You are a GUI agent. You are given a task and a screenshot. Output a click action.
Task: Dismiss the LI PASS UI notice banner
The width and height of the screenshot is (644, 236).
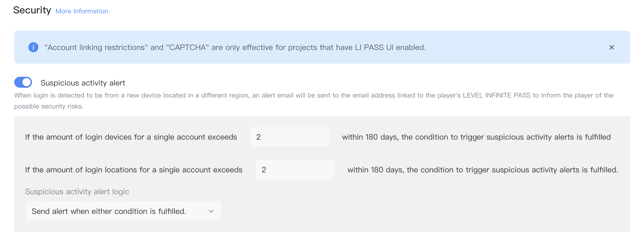(x=612, y=47)
